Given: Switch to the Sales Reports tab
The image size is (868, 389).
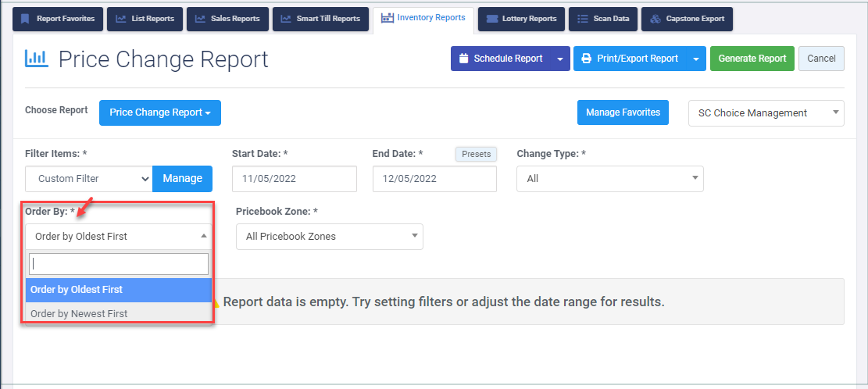Looking at the screenshot, I should coord(227,19).
